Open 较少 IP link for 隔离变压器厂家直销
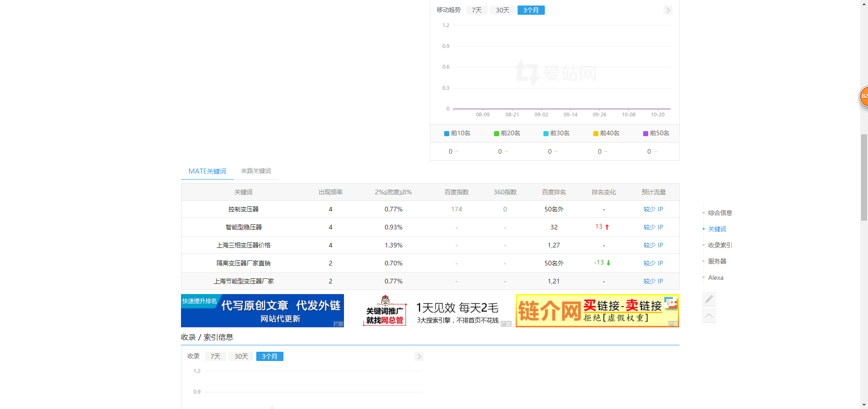 point(653,263)
